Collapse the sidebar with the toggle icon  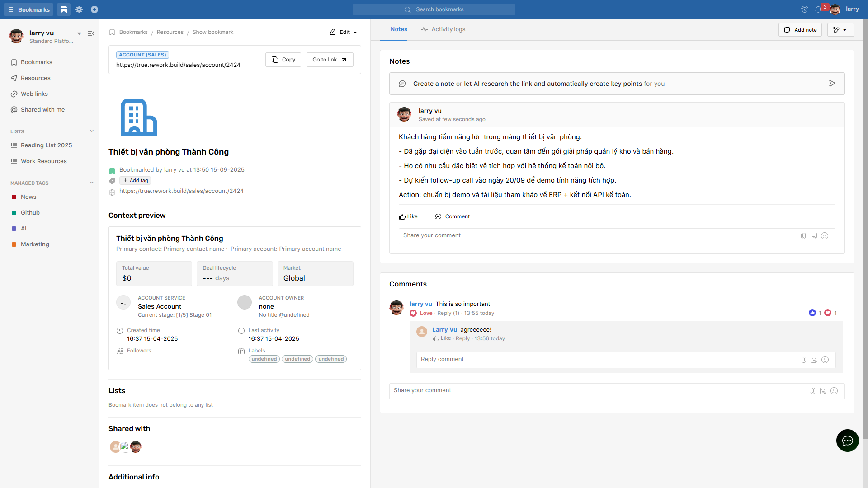pos(91,33)
